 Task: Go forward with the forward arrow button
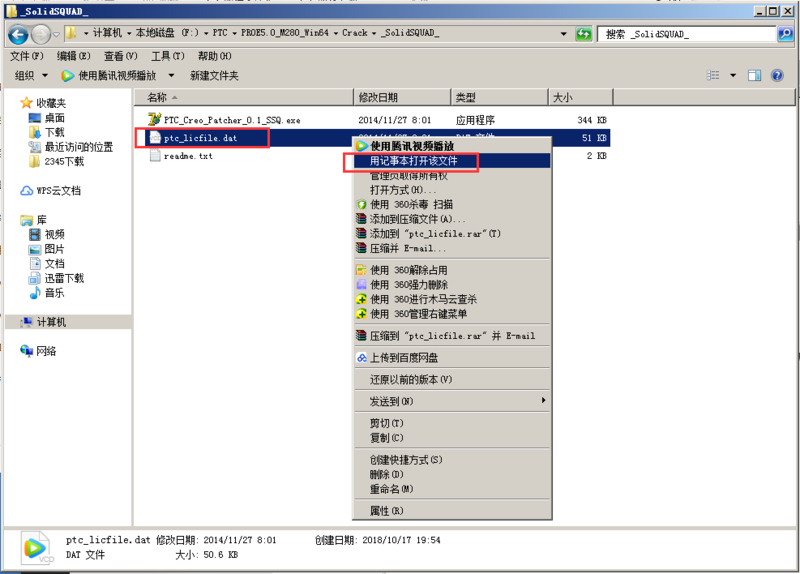[41, 35]
